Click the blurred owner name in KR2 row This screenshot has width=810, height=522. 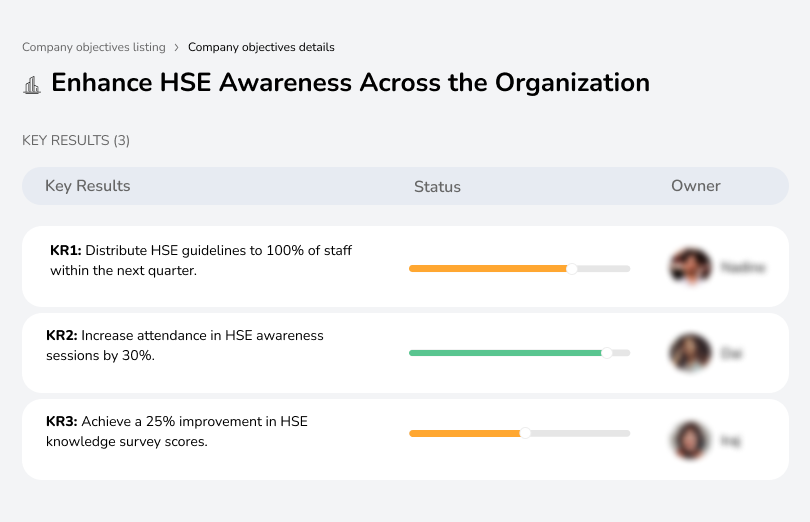[731, 354]
